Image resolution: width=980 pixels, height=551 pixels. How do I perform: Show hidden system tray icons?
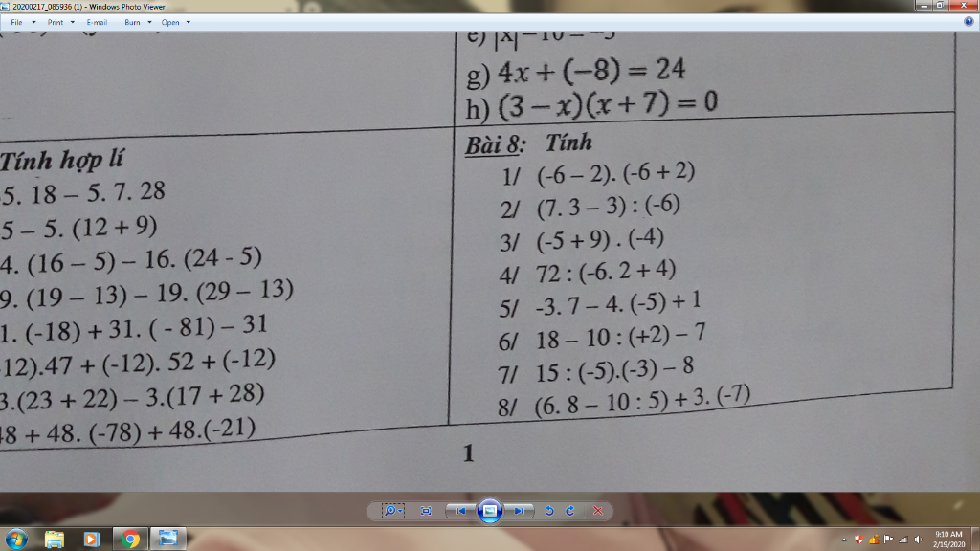coord(844,540)
